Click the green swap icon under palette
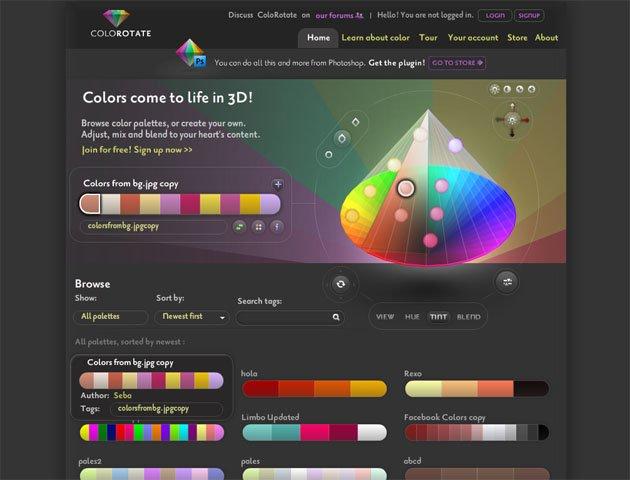630x480 pixels. pos(240,227)
